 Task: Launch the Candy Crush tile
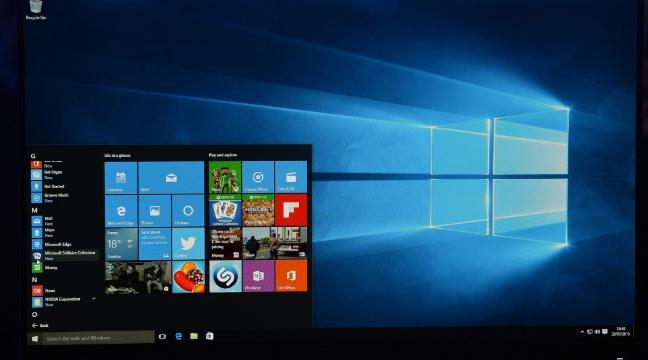tap(188, 277)
